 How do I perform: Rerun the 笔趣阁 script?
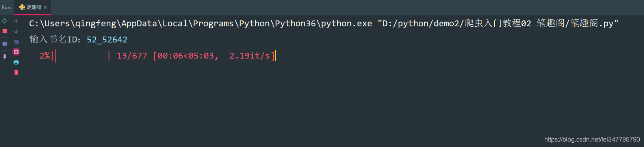[x=5, y=21]
